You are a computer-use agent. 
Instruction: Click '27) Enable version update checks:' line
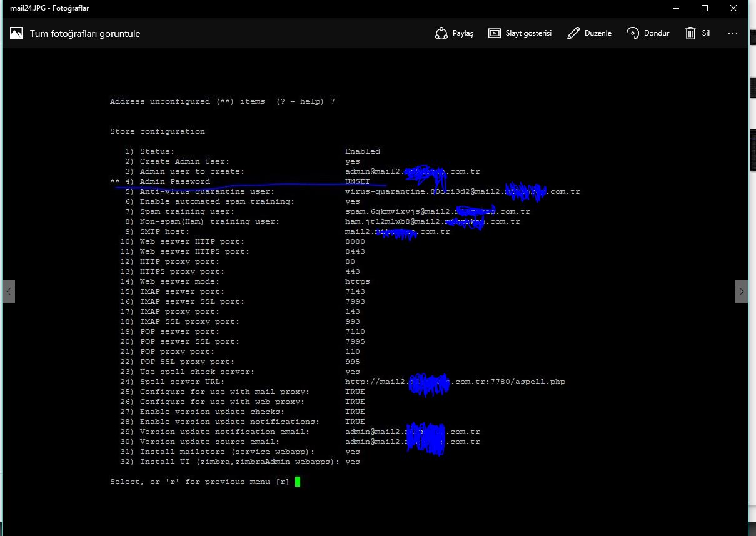203,412
